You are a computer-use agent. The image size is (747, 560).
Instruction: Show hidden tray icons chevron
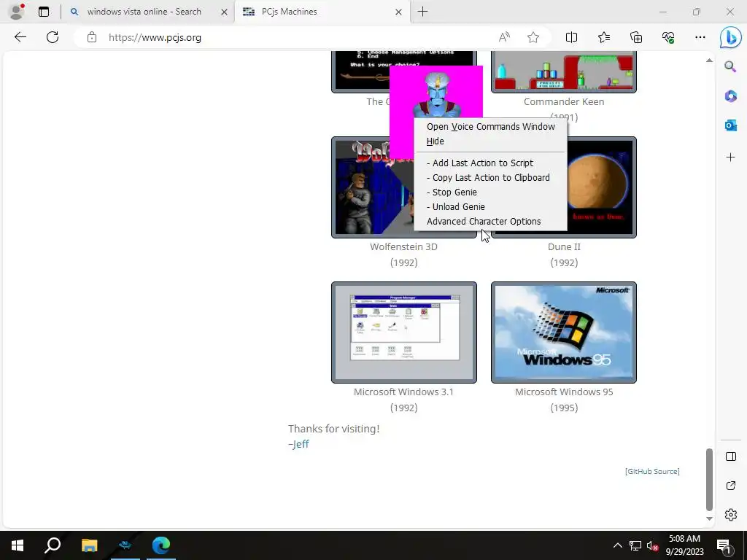(617, 545)
